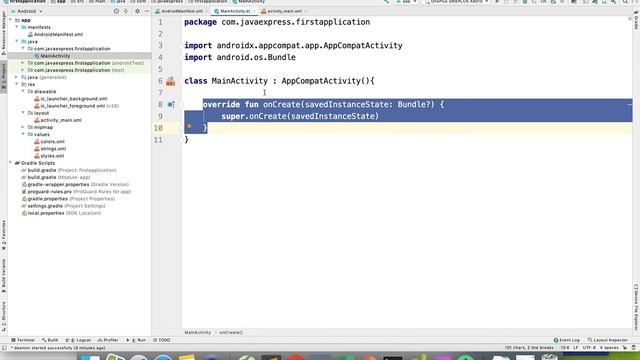Collapse the layout folder

click(23, 113)
